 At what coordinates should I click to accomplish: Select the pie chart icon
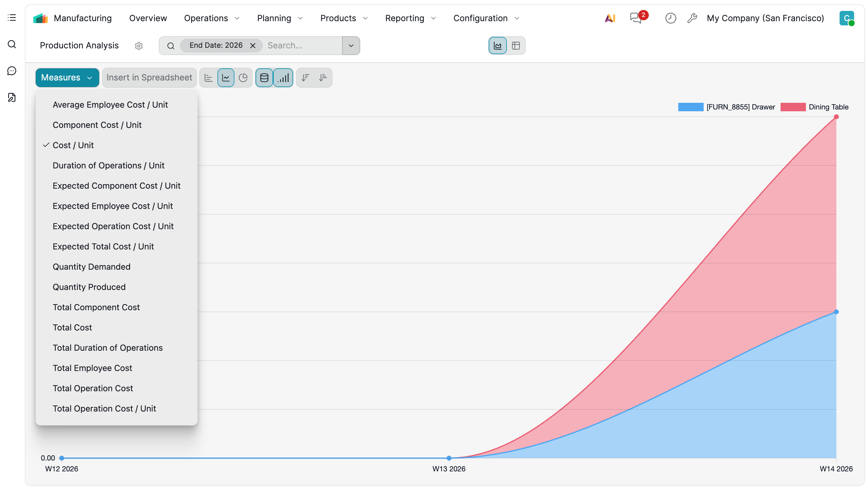click(243, 78)
